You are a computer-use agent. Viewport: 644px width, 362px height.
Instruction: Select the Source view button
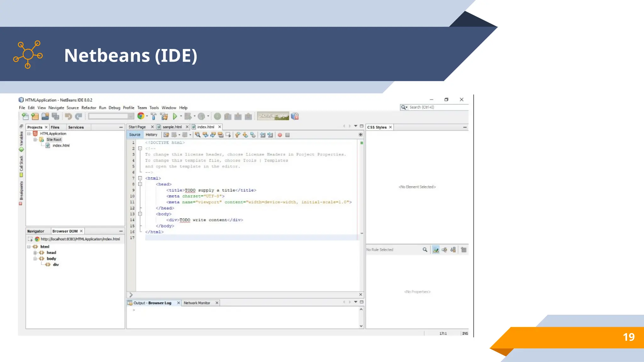point(135,134)
